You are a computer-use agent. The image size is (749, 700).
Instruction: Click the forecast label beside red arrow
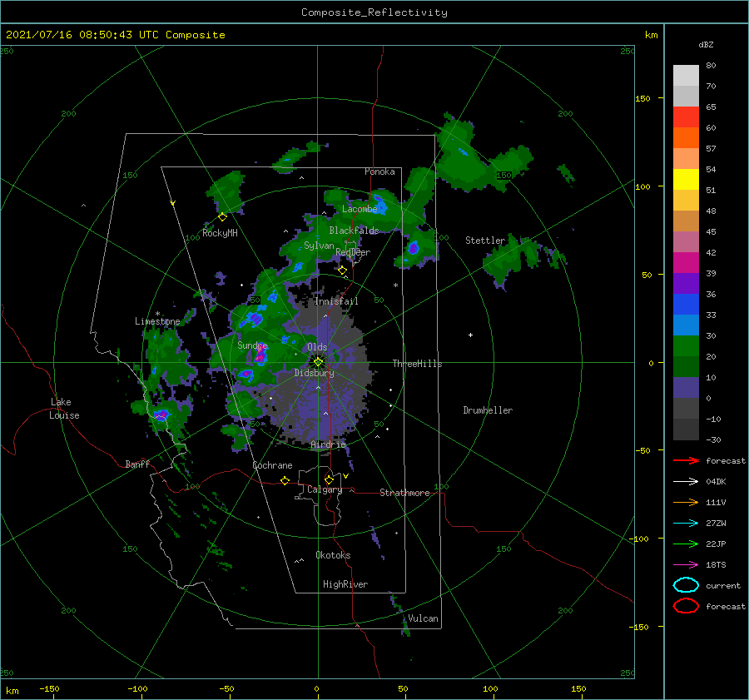[726, 460]
